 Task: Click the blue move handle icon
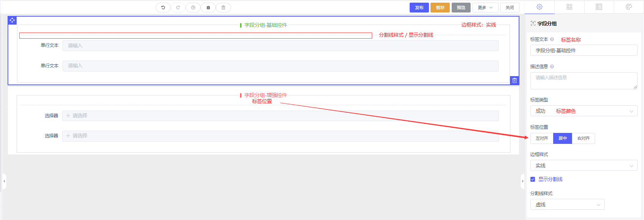(x=12, y=20)
